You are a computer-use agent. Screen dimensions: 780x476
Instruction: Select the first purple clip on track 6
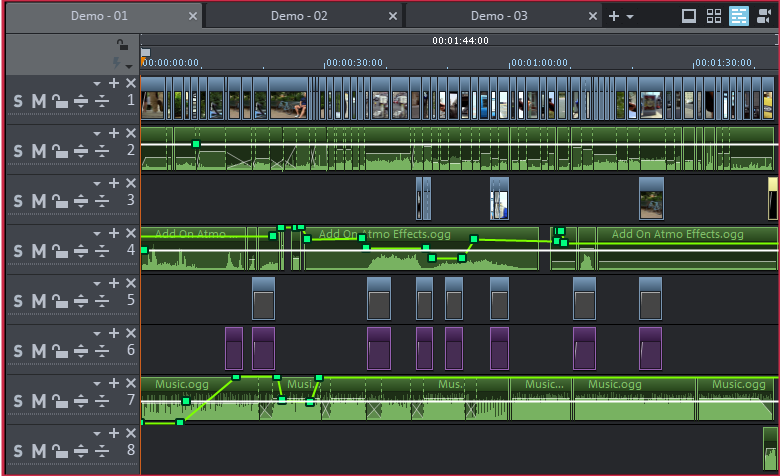234,348
